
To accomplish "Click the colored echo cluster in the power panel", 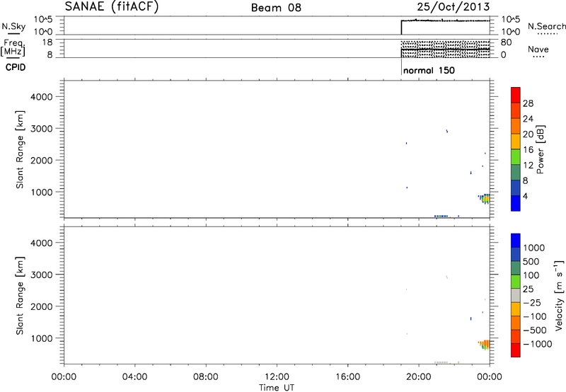I will (485, 199).
